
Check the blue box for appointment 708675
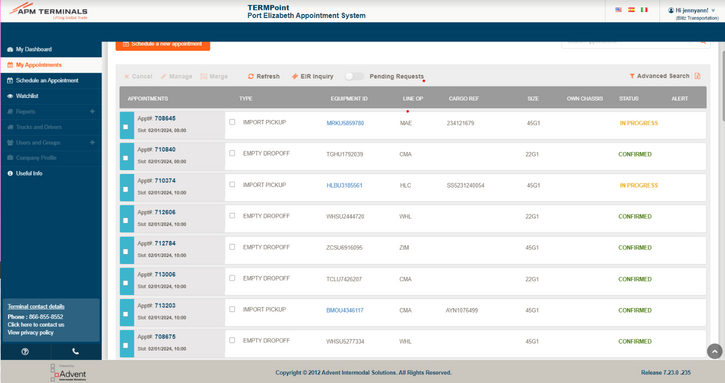pyautogui.click(x=125, y=346)
